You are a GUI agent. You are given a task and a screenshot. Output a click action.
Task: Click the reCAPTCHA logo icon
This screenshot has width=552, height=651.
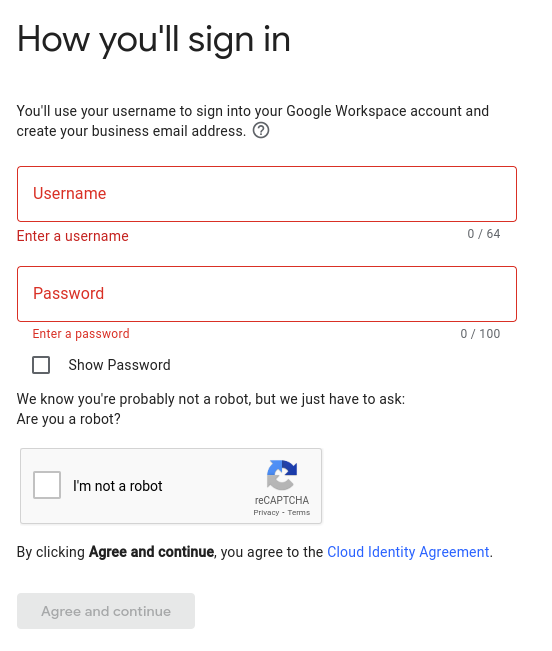[x=282, y=475]
